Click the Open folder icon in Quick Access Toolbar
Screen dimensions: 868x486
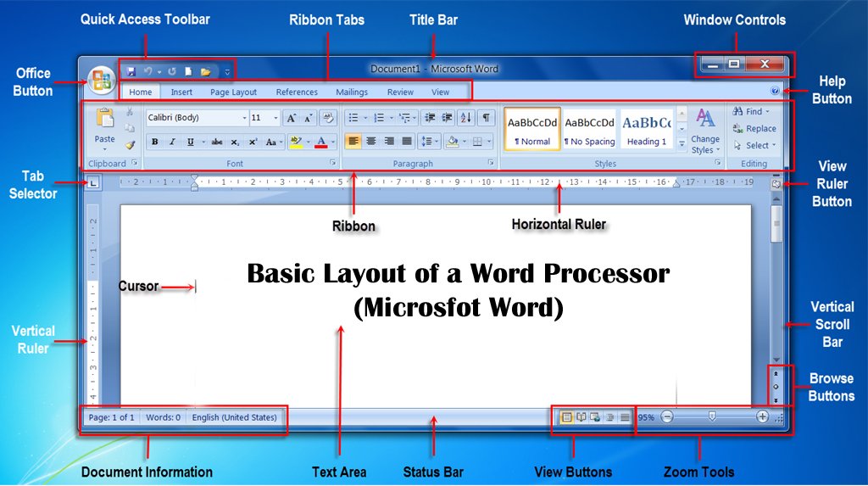(x=205, y=71)
